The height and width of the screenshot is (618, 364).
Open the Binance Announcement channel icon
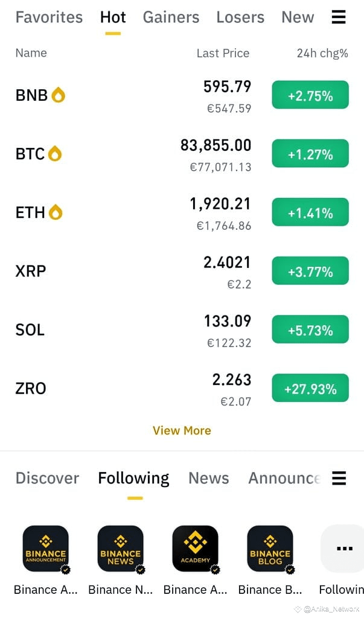pos(45,549)
